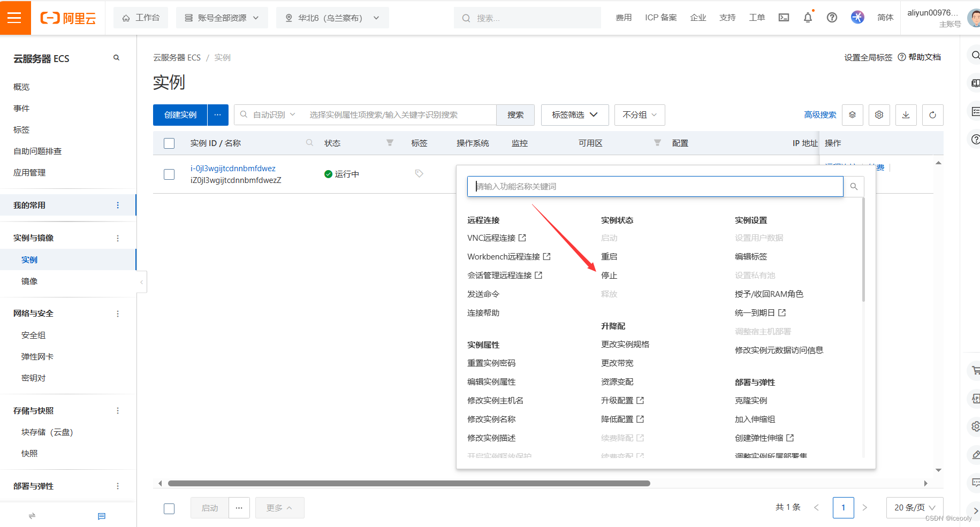The image size is (980, 527).
Task: Open Cloud Shell terminal icon
Action: [784, 18]
